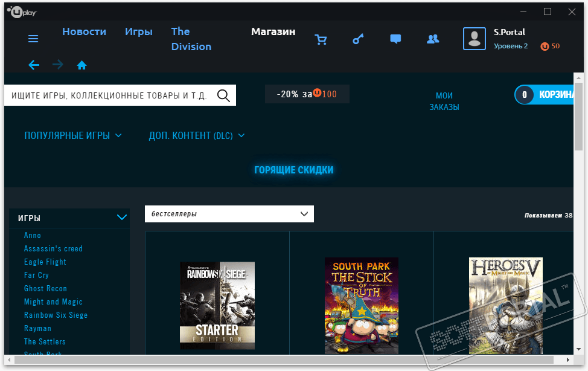The width and height of the screenshot is (588, 371).
Task: Expand Доп. контент (DLC) dropdown
Action: click(x=197, y=135)
